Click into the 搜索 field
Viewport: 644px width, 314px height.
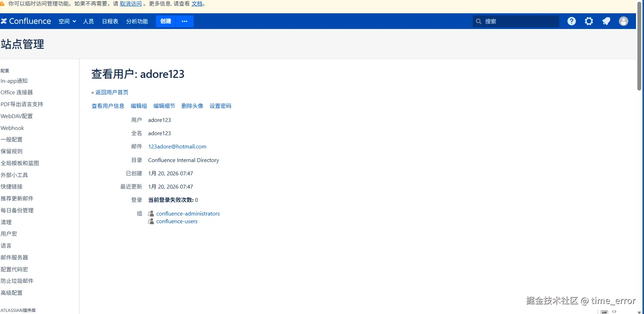(516, 21)
